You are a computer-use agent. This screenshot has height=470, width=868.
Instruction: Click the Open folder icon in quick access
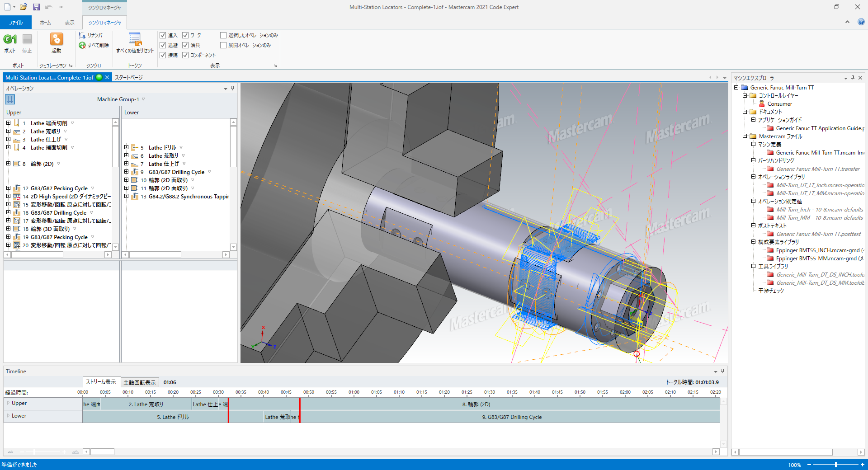24,7
